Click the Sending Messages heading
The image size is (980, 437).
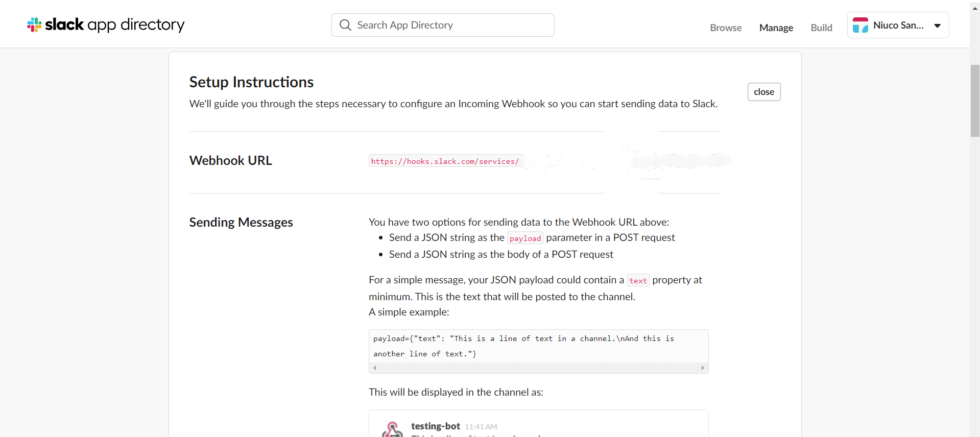pos(241,223)
